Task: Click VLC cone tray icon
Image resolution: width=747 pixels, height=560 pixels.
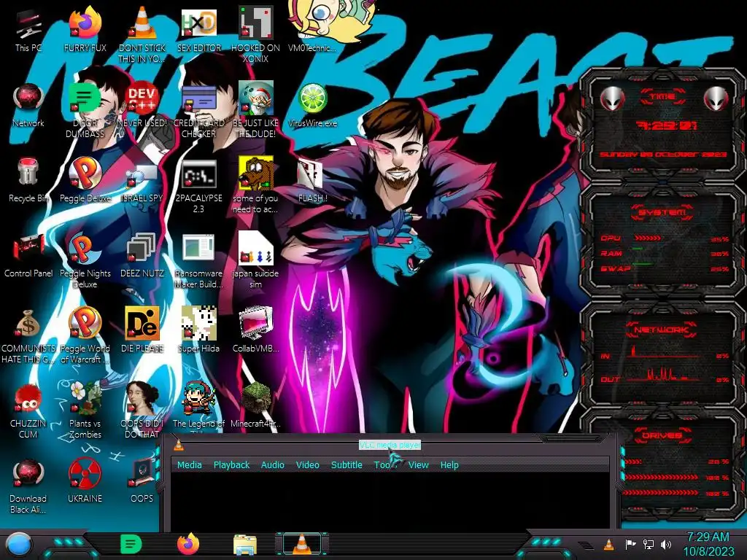Action: click(x=608, y=544)
